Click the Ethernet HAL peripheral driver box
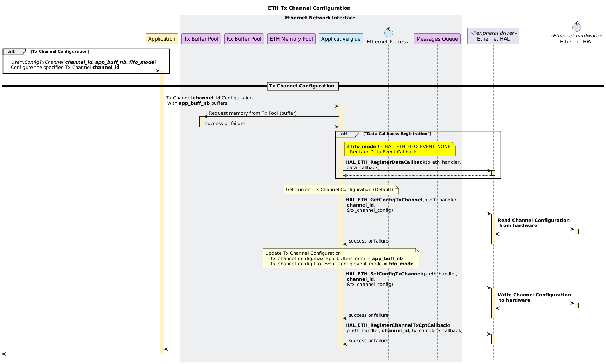The width and height of the screenshot is (606, 364). [x=493, y=36]
